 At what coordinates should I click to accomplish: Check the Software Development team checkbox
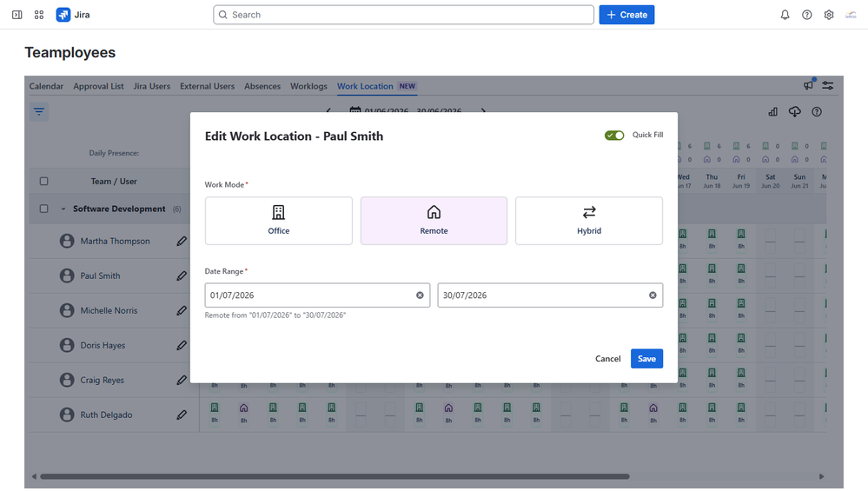coord(43,209)
